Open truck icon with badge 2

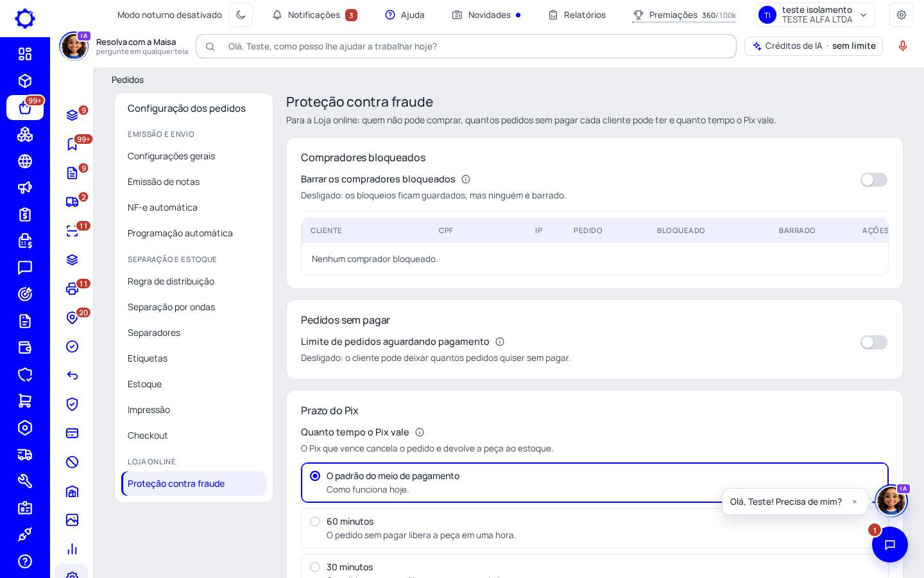pos(73,202)
